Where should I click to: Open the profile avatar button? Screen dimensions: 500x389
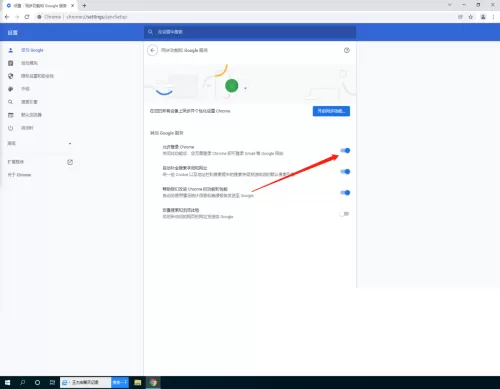coord(483,17)
